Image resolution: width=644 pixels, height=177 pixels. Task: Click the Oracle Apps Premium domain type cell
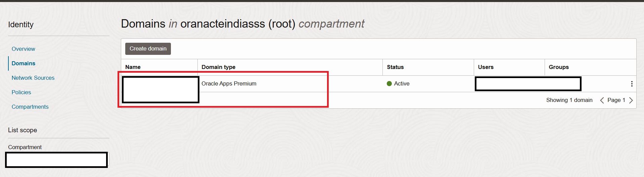[229, 83]
